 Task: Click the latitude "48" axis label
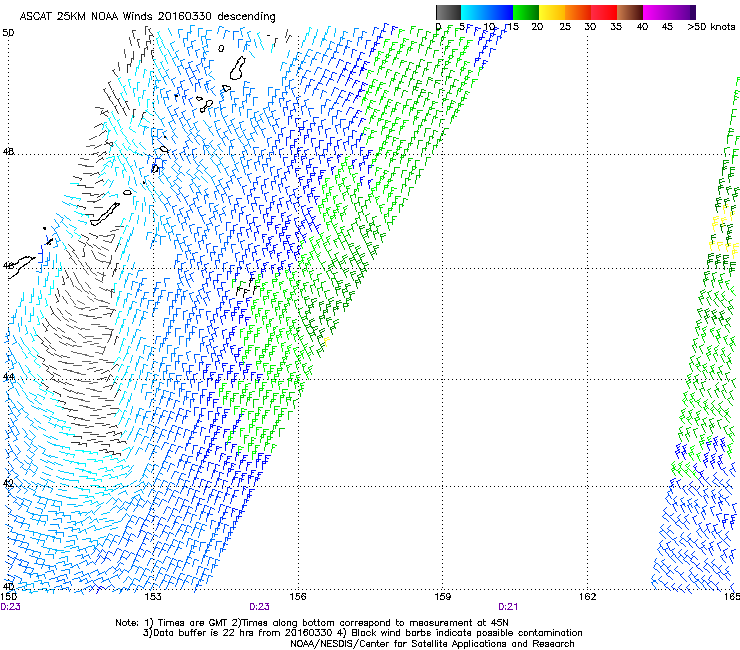tap(8, 152)
